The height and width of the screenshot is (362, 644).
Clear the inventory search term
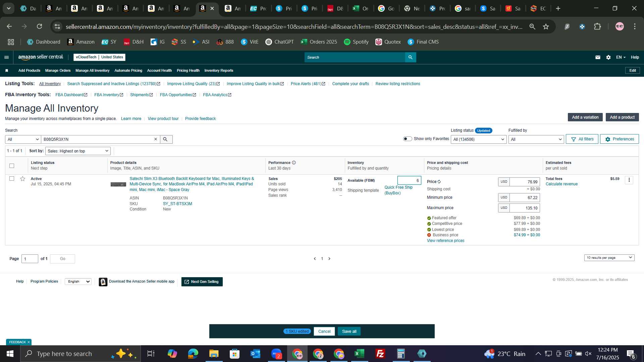[156, 139]
